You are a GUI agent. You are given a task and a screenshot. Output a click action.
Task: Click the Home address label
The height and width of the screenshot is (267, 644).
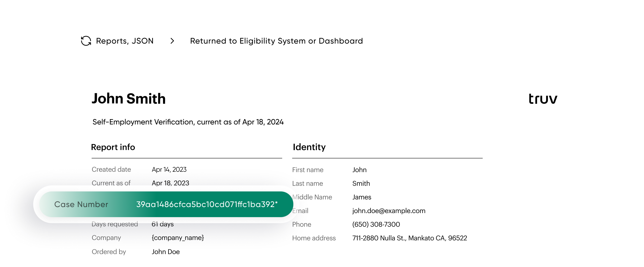point(314,238)
